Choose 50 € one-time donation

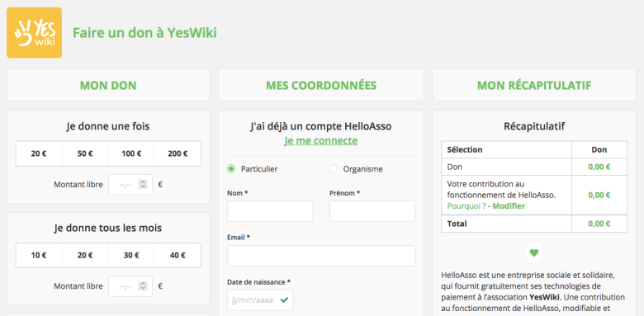pos(85,154)
